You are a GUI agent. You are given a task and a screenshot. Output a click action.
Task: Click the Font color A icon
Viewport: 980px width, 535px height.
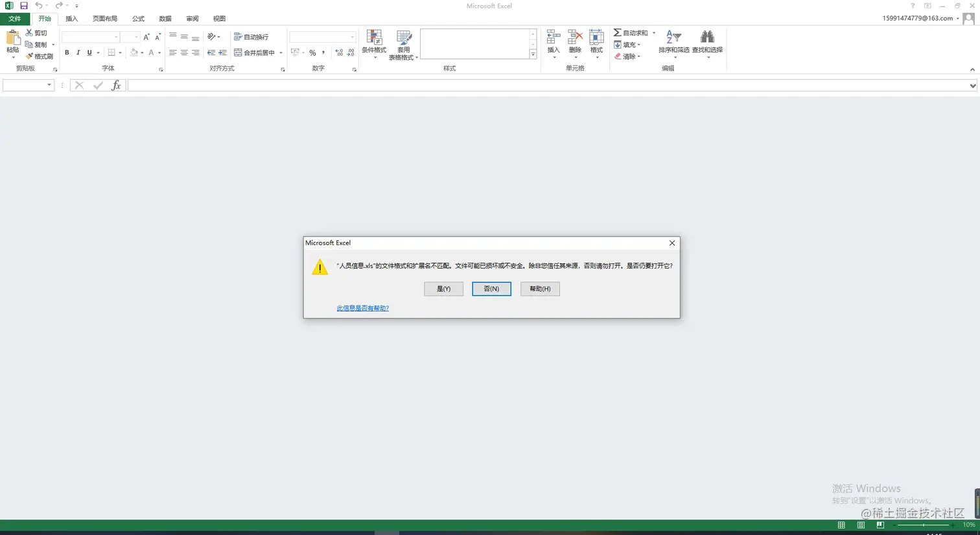click(151, 53)
